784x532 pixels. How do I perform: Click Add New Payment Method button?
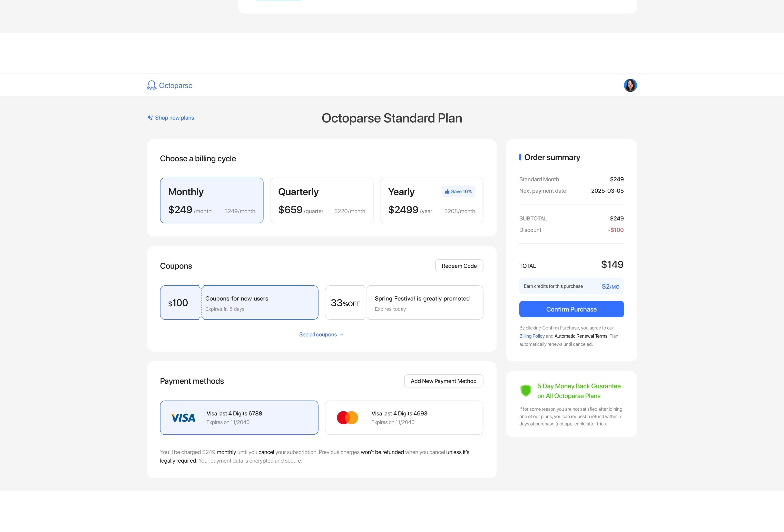444,381
